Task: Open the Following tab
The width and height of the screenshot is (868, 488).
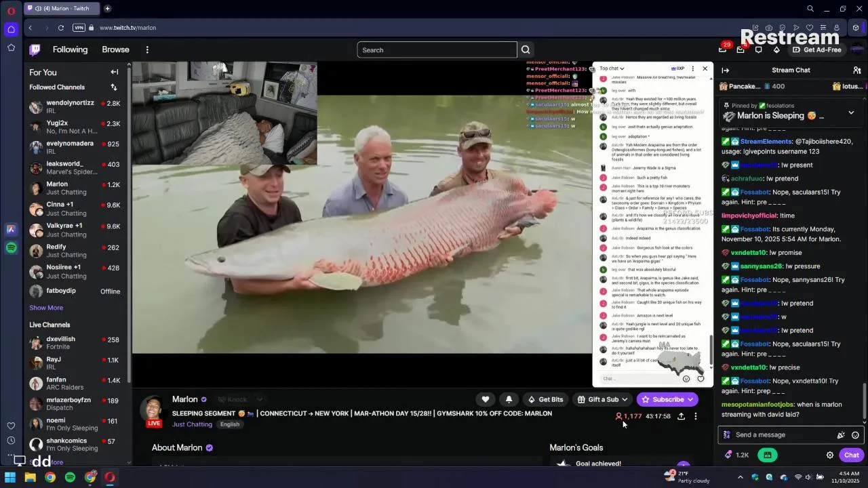Action: (x=70, y=49)
